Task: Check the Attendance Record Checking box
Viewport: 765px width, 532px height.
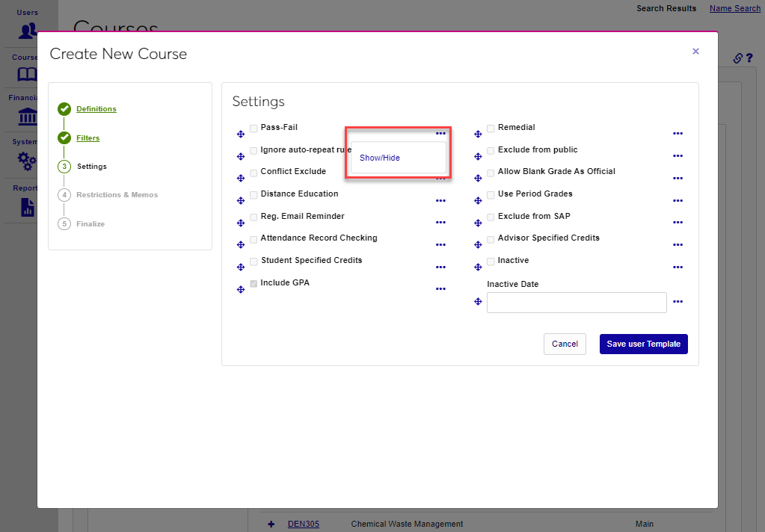Action: 254,240
